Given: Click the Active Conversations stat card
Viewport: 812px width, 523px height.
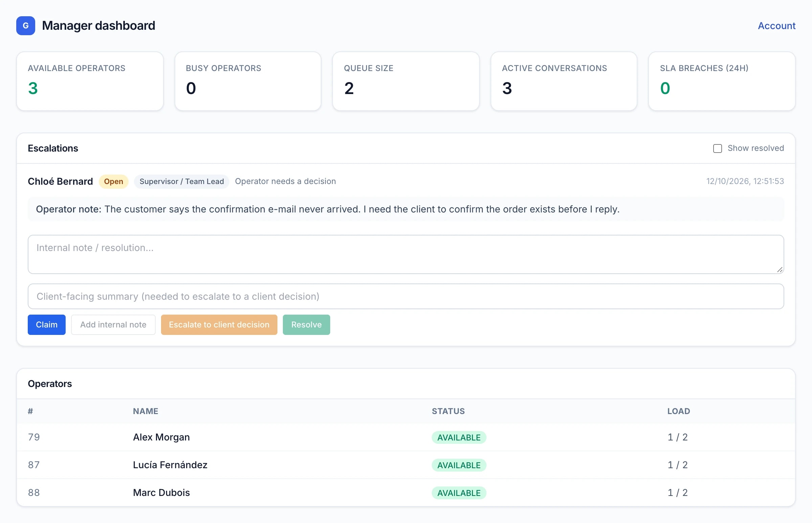Looking at the screenshot, I should (564, 81).
